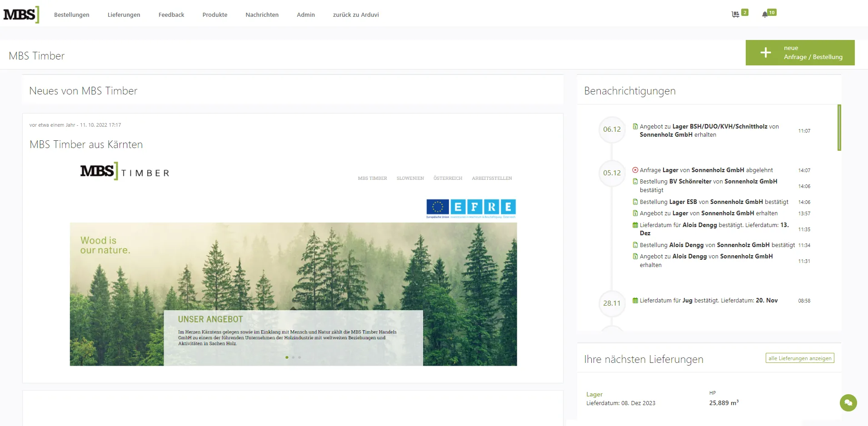Click alle Lieferungen anzeigen button
This screenshot has height=426, width=868.
point(800,358)
